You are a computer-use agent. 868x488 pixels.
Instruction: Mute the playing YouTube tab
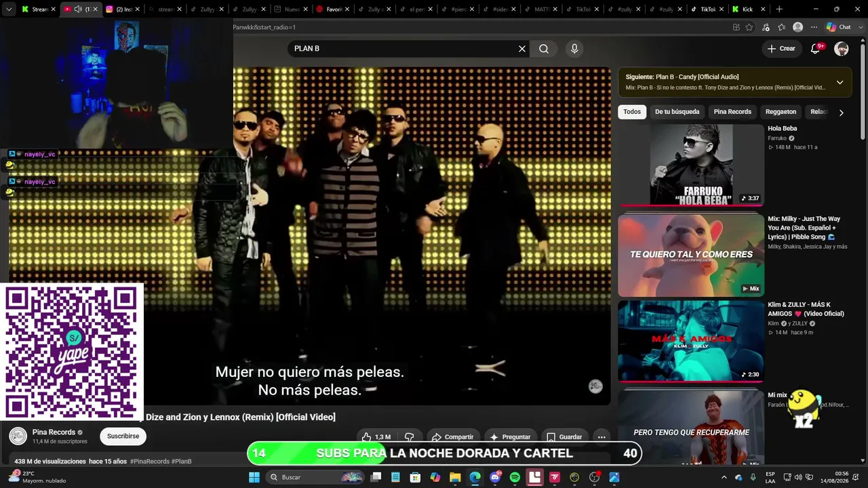pos(78,9)
